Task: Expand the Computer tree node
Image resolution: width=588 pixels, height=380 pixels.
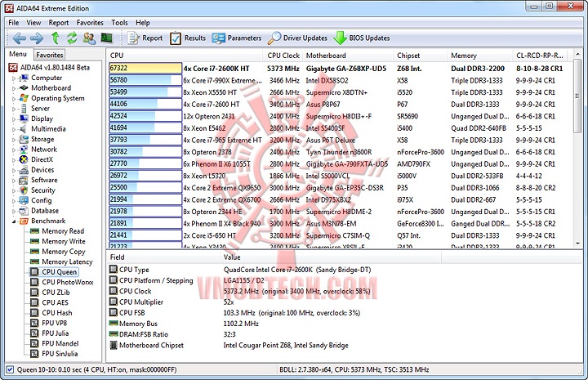Action: [14, 78]
